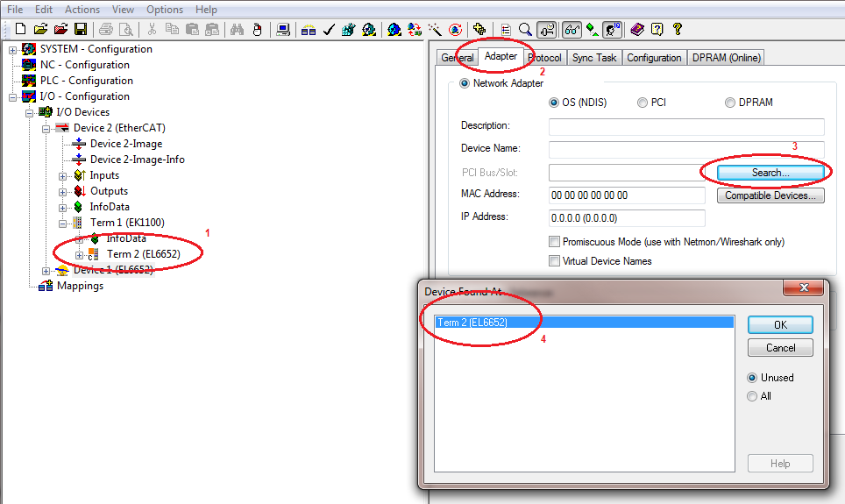The height and width of the screenshot is (504, 845).
Task: Collapse the Term 1 (EK1100) node
Action: coord(62,224)
